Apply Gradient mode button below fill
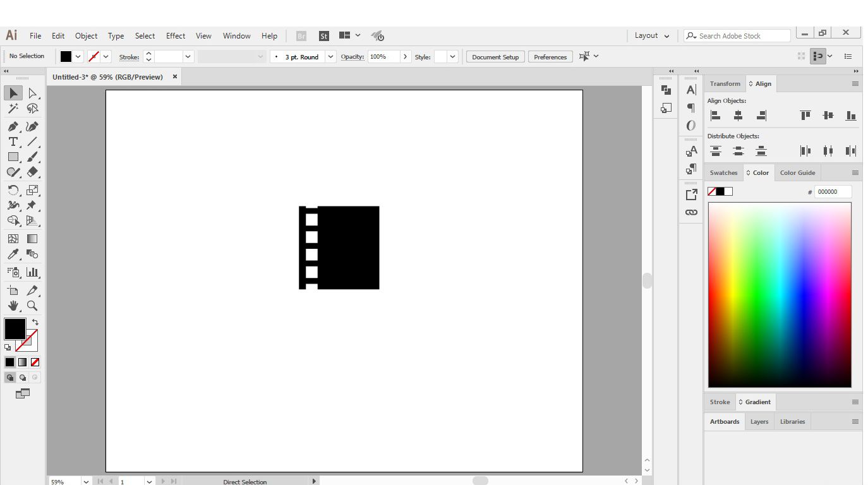 (x=22, y=362)
